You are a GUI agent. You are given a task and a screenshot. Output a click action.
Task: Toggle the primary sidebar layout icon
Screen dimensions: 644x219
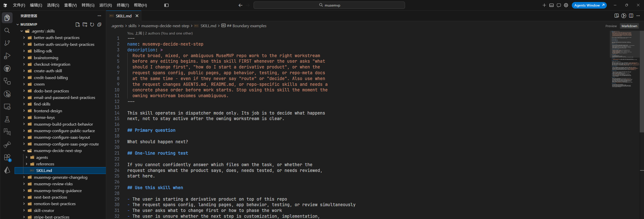(166, 5)
